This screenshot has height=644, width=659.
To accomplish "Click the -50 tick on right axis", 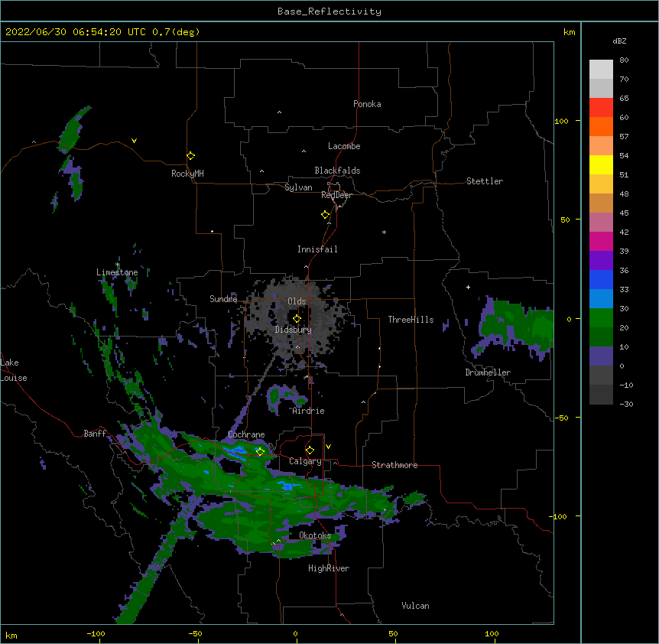I will tap(561, 418).
